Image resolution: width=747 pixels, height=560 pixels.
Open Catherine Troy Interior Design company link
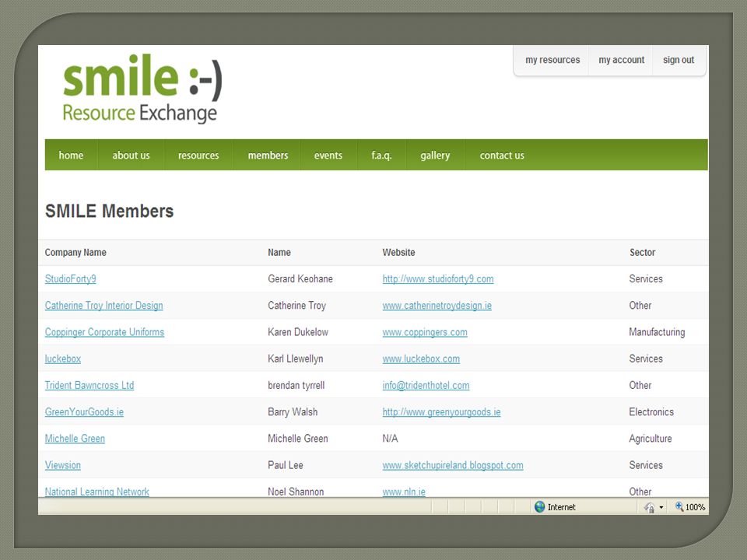103,306
